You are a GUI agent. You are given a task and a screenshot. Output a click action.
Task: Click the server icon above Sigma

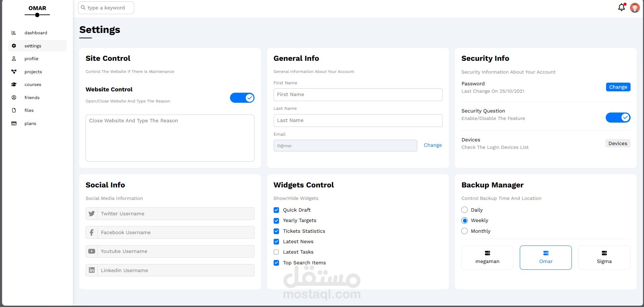tap(604, 253)
